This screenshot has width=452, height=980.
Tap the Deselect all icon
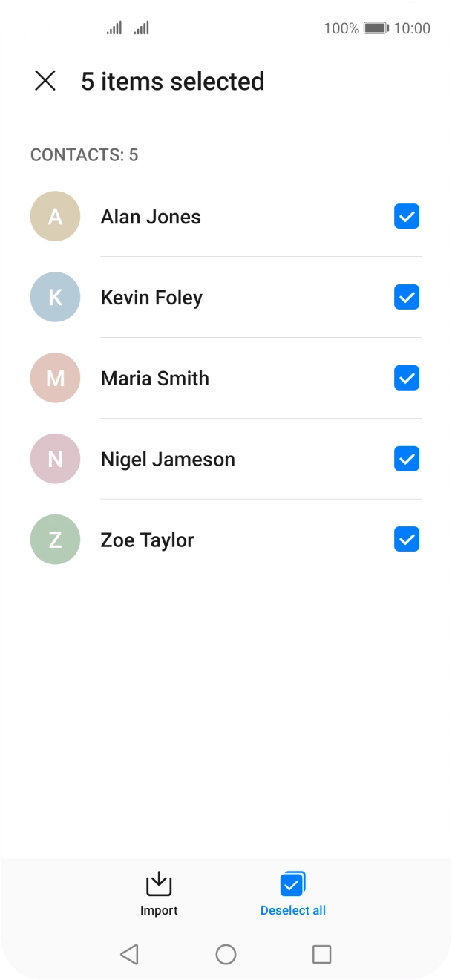coord(293,884)
